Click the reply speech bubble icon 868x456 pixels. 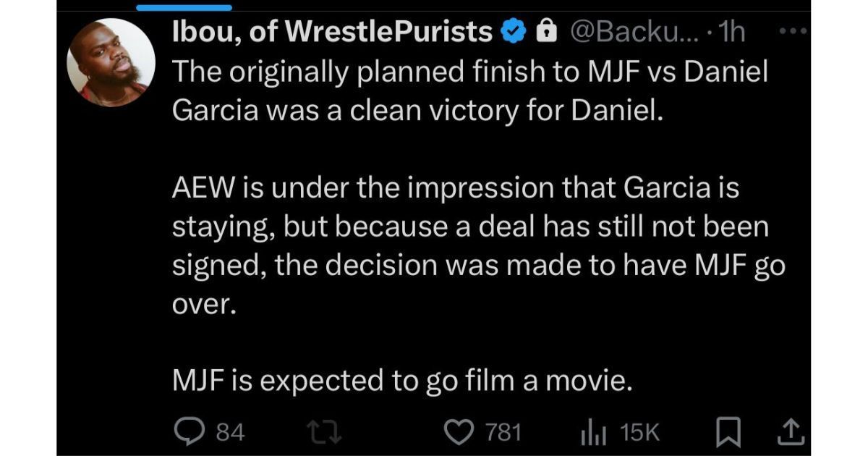[x=191, y=432]
